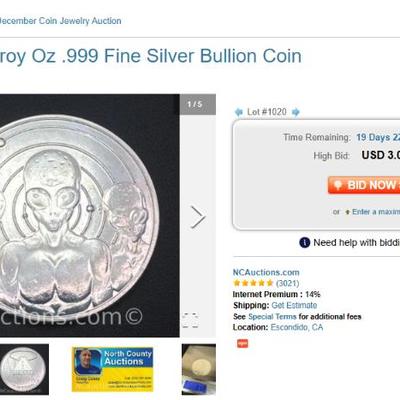This screenshot has height=400, width=400.
Task: Click the orange icon below Location
Action: 242,343
